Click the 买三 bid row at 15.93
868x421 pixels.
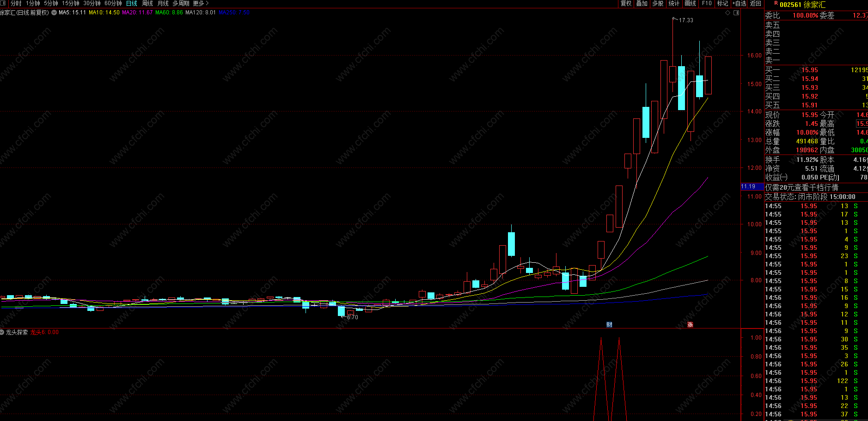click(x=816, y=87)
